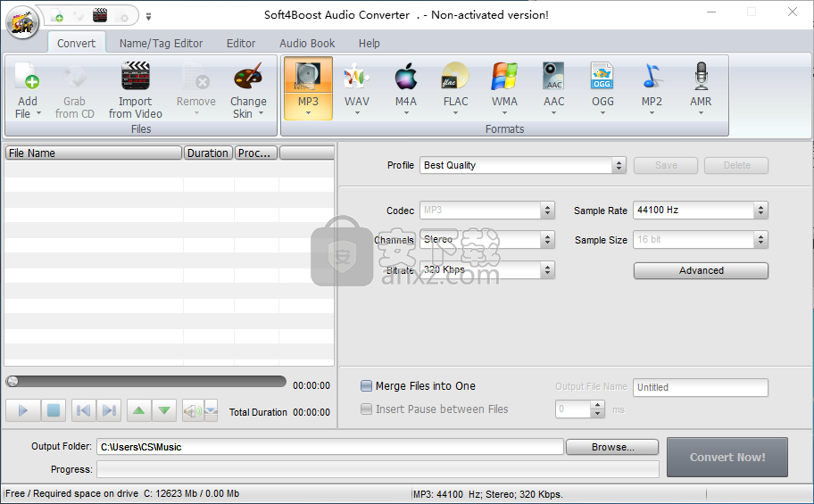This screenshot has width=814, height=504.
Task: Select the M4A format icon
Action: pos(406,77)
